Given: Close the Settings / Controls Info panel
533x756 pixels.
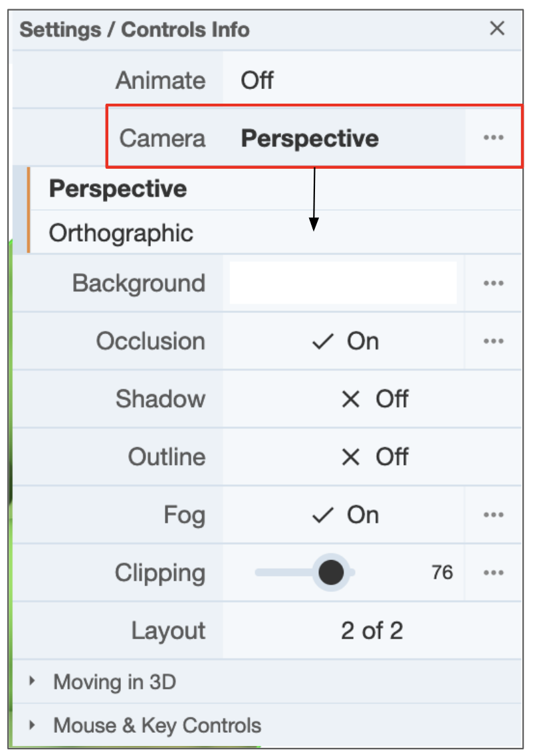Looking at the screenshot, I should tap(497, 29).
